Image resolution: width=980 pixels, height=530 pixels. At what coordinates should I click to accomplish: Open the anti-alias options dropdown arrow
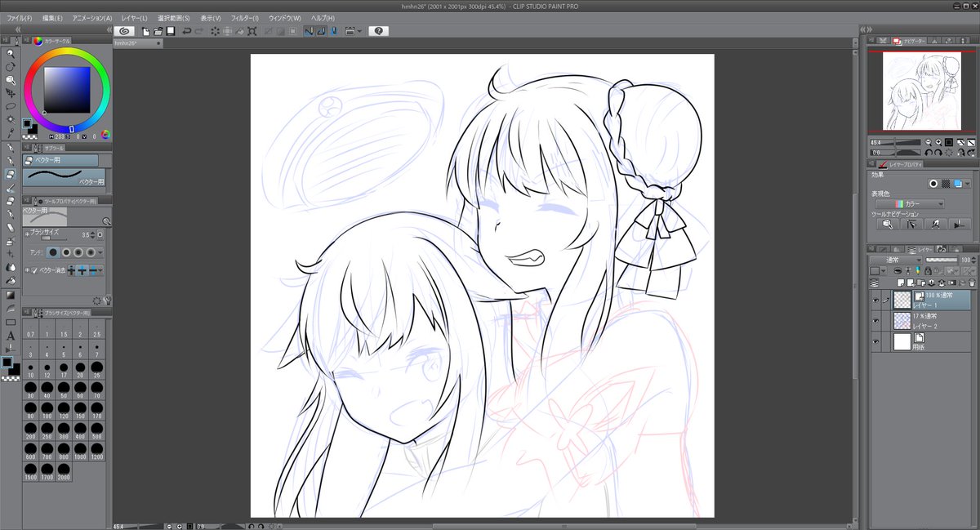pyautogui.click(x=100, y=252)
